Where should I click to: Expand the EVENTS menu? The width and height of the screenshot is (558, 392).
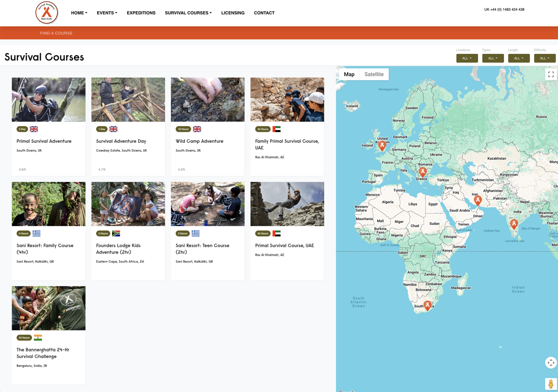pyautogui.click(x=107, y=13)
